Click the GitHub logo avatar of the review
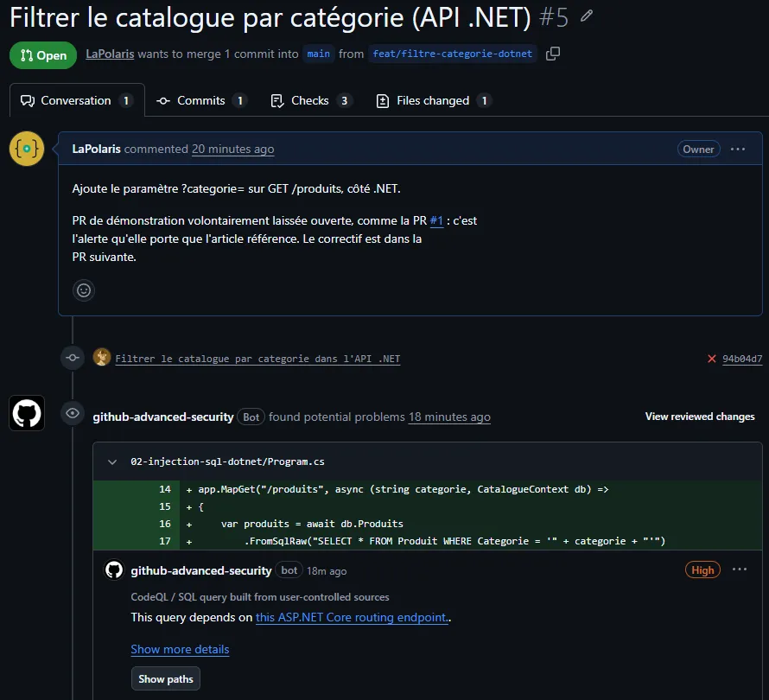The height and width of the screenshot is (700, 769). (27, 413)
